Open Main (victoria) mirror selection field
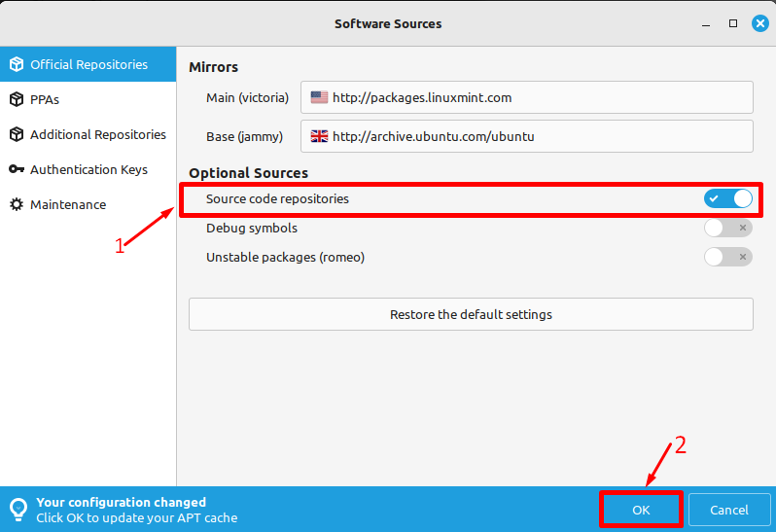The image size is (776, 532). tap(526, 97)
